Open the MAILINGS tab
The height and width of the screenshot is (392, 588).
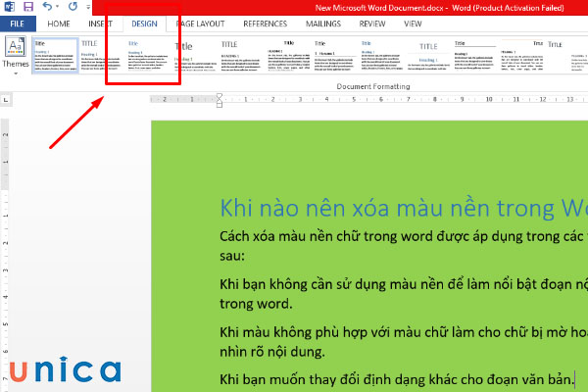click(x=323, y=24)
